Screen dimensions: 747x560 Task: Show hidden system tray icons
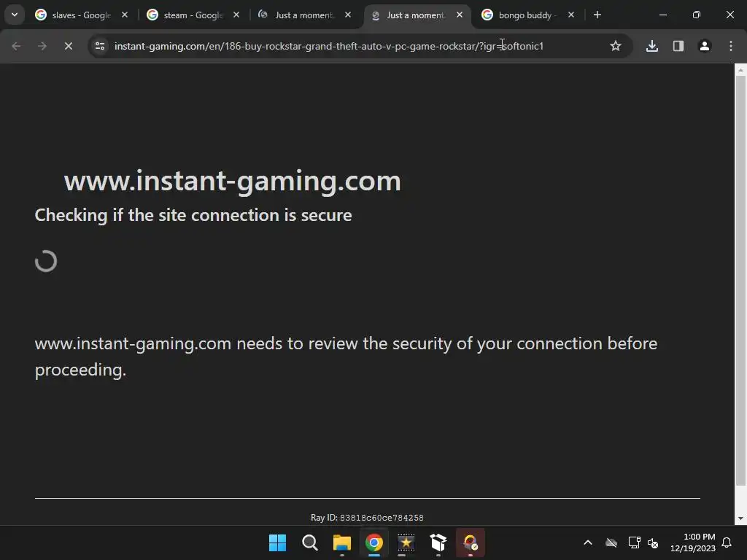[x=588, y=542]
